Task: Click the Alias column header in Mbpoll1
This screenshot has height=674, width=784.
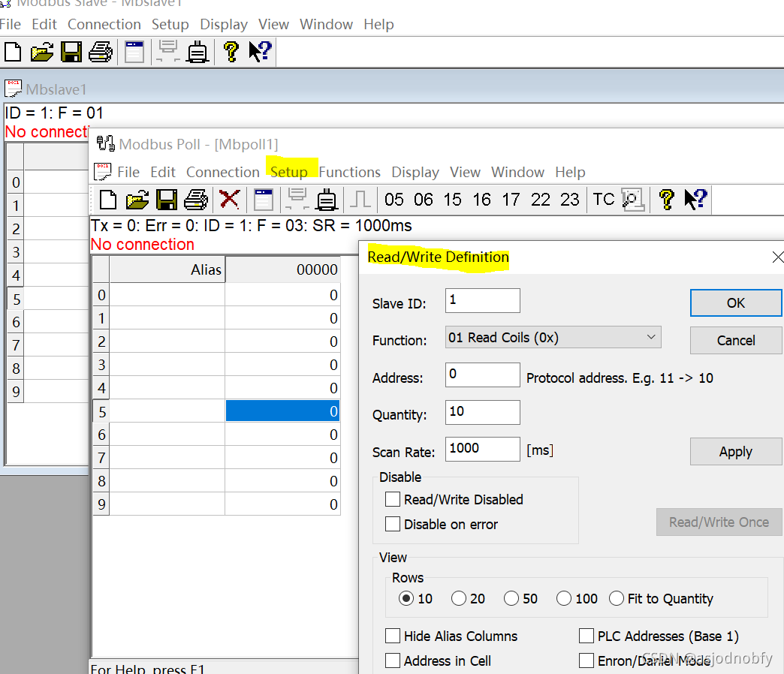Action: point(167,269)
